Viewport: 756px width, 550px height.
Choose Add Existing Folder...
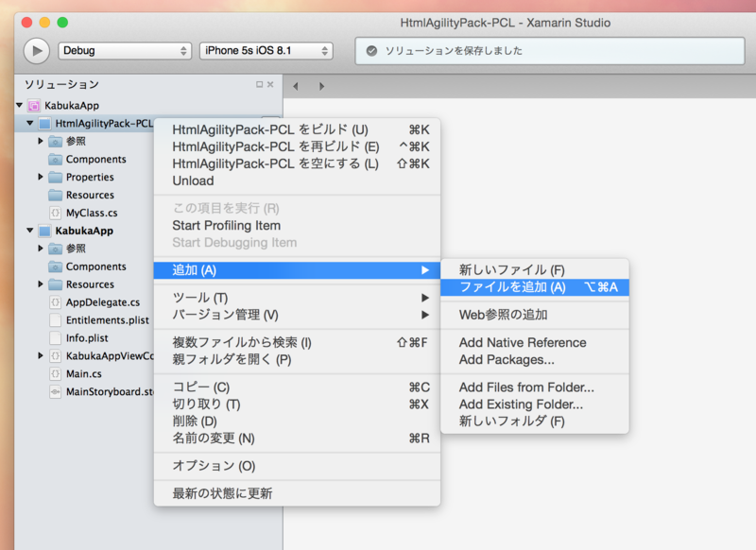tap(535, 404)
